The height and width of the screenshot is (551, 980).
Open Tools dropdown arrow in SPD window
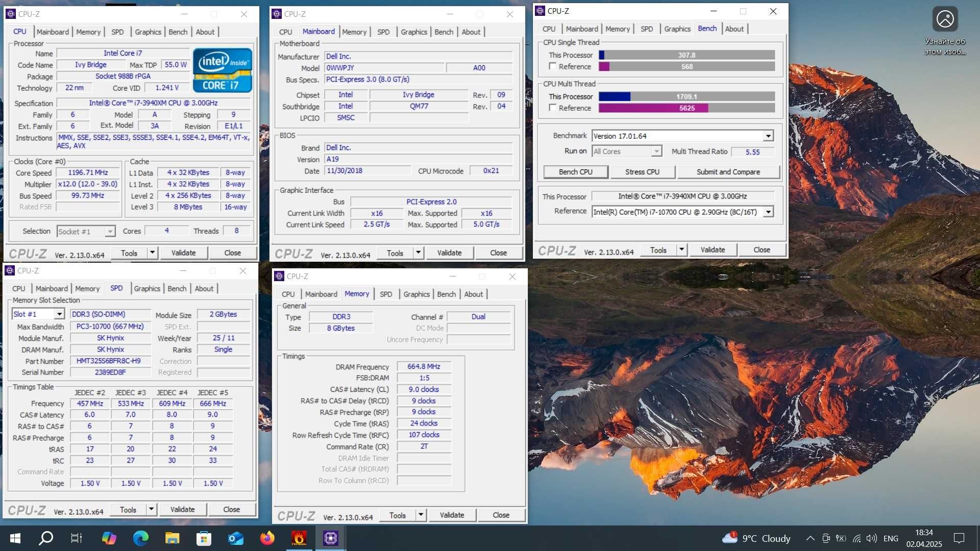pos(151,510)
